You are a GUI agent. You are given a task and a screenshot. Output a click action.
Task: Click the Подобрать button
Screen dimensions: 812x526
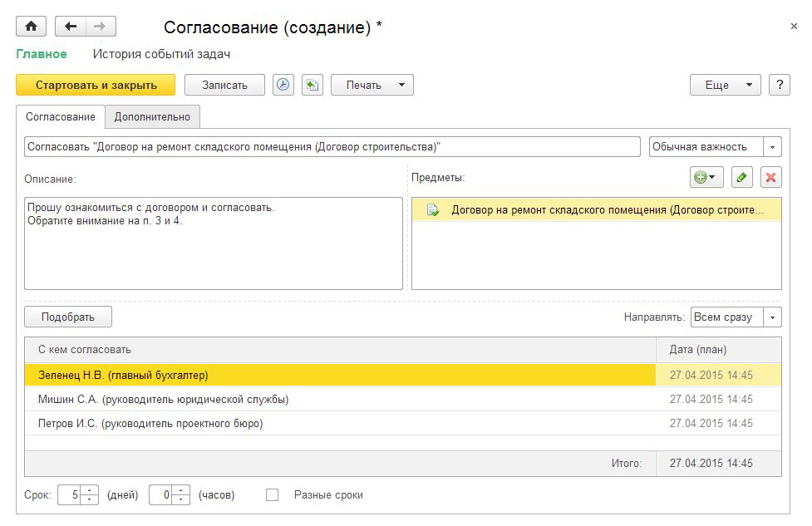tap(68, 317)
